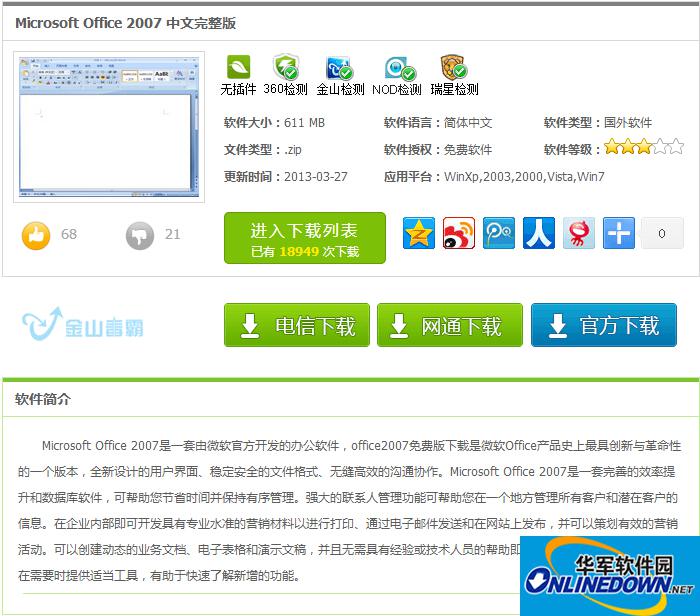Click the 软件等级 star rating

pyautogui.click(x=644, y=147)
